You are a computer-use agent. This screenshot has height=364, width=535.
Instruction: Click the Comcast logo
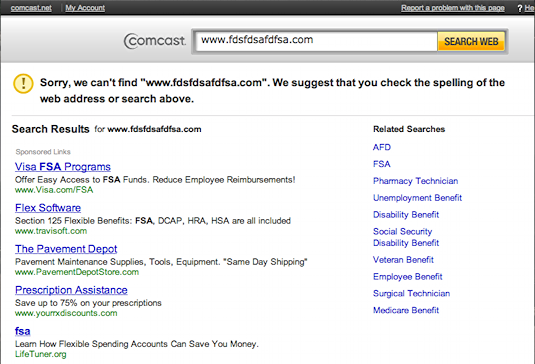pyautogui.click(x=155, y=41)
